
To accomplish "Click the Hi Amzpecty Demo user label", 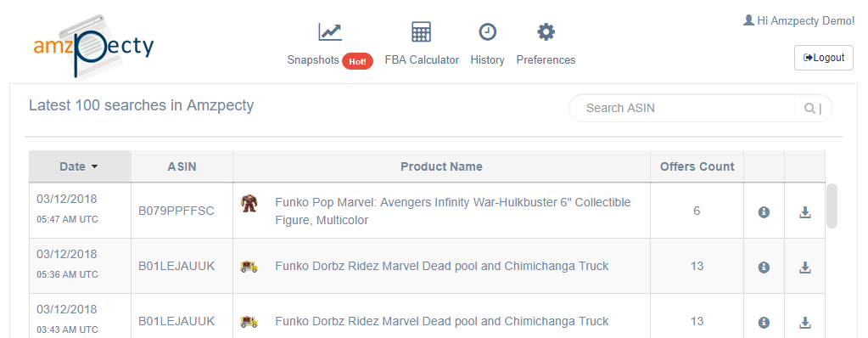I will click(x=798, y=20).
